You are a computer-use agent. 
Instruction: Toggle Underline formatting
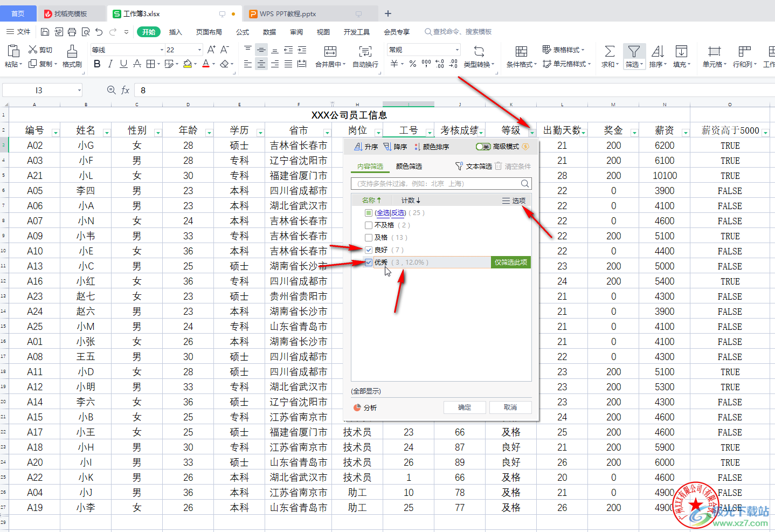click(123, 64)
